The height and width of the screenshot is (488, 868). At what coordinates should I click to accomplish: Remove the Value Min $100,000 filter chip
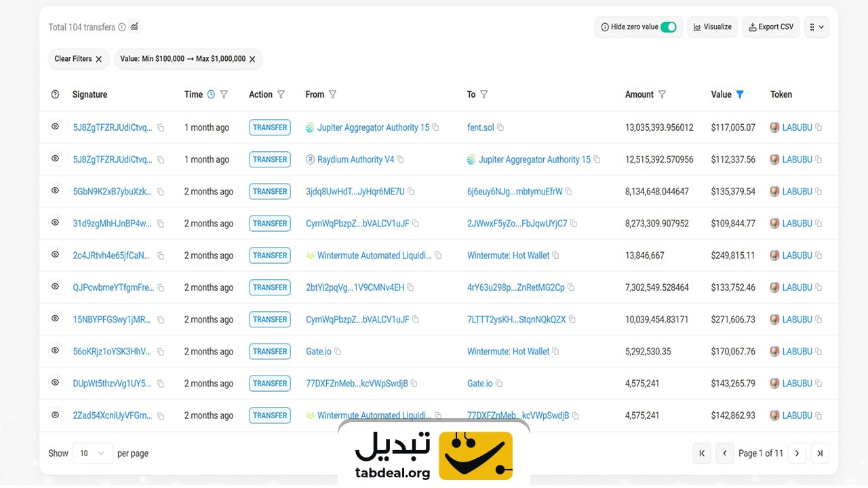click(x=252, y=59)
